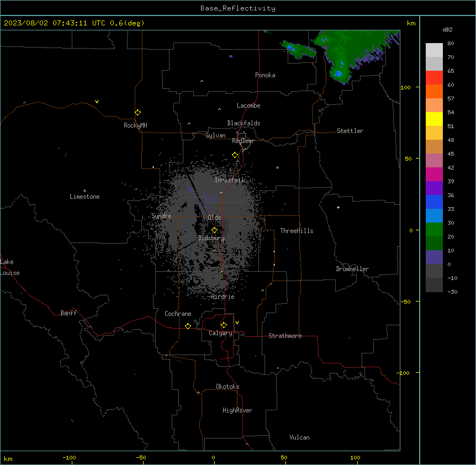Screen dimensions: 476x465
Task: Click the magenta 42-39 dBZ legend swatch
Action: [434, 174]
